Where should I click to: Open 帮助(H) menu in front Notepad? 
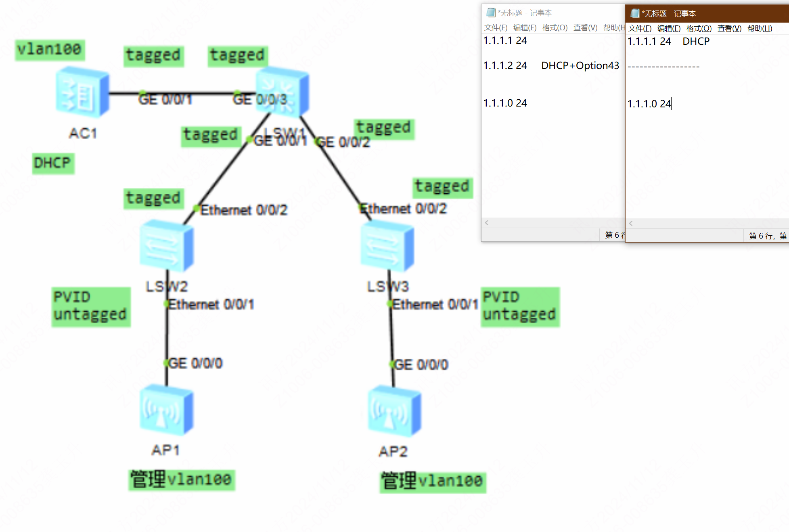[760, 29]
